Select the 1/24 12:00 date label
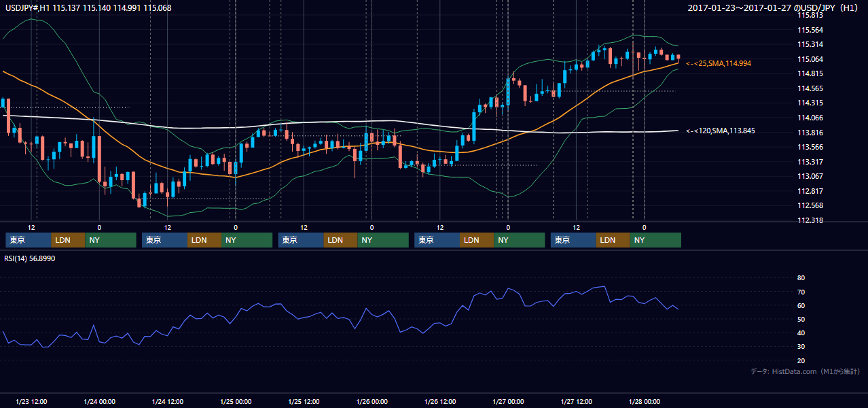 167,401
